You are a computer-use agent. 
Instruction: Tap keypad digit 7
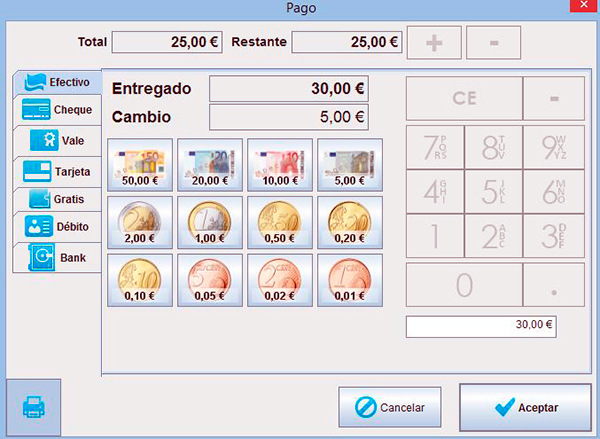[x=435, y=147]
